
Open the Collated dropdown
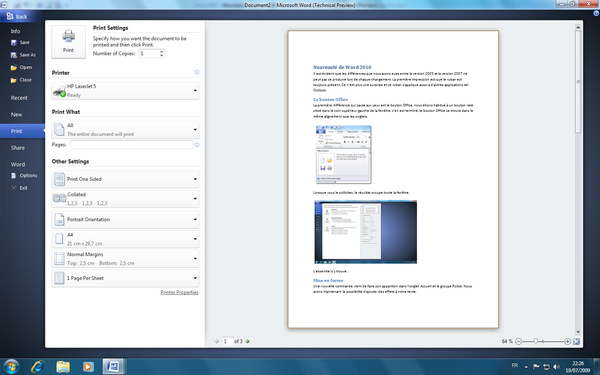pyautogui.click(x=125, y=199)
